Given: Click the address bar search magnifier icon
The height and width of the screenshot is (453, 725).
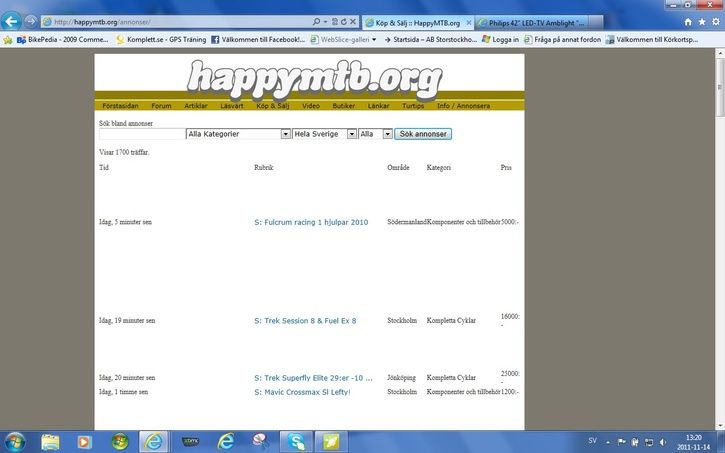Looking at the screenshot, I should [316, 21].
